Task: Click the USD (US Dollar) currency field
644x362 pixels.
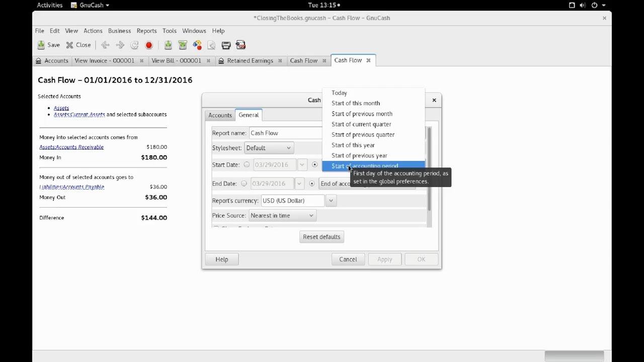Action: pos(293,201)
